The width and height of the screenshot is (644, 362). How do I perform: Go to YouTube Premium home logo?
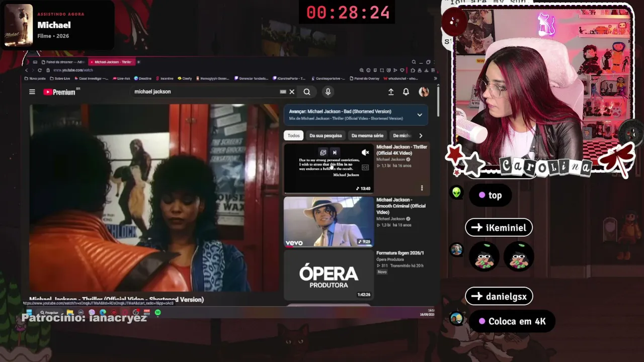pos(59,92)
